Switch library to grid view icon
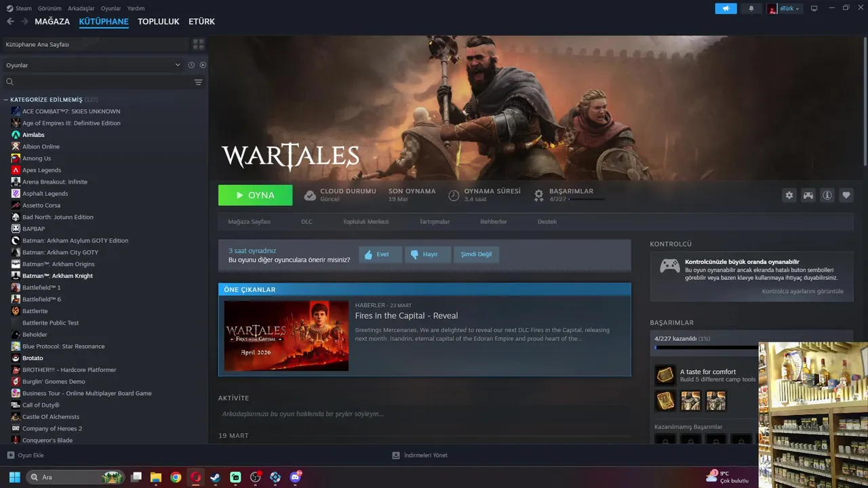The image size is (868, 488). coord(198,44)
